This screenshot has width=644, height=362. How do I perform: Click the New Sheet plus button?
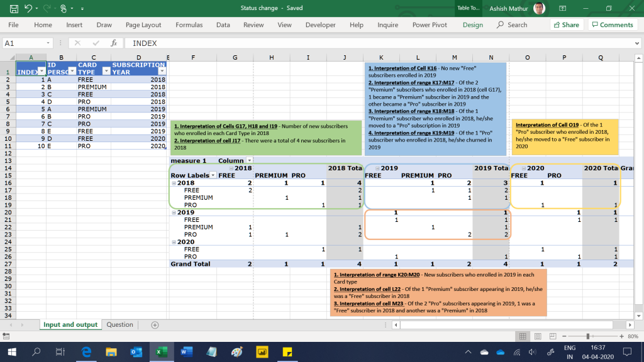(155, 325)
